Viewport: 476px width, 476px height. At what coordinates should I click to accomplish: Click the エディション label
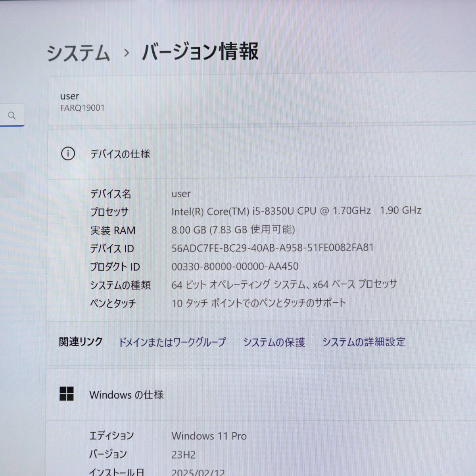pyautogui.click(x=111, y=436)
